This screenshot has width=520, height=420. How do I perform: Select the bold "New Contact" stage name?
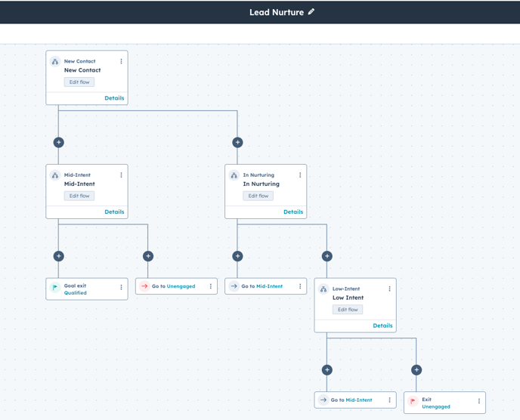[x=82, y=70]
